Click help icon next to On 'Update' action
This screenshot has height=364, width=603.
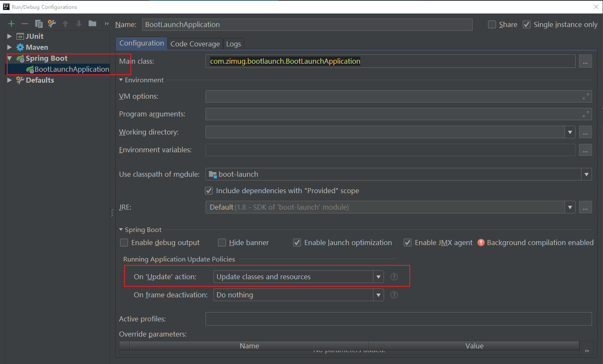(x=394, y=277)
